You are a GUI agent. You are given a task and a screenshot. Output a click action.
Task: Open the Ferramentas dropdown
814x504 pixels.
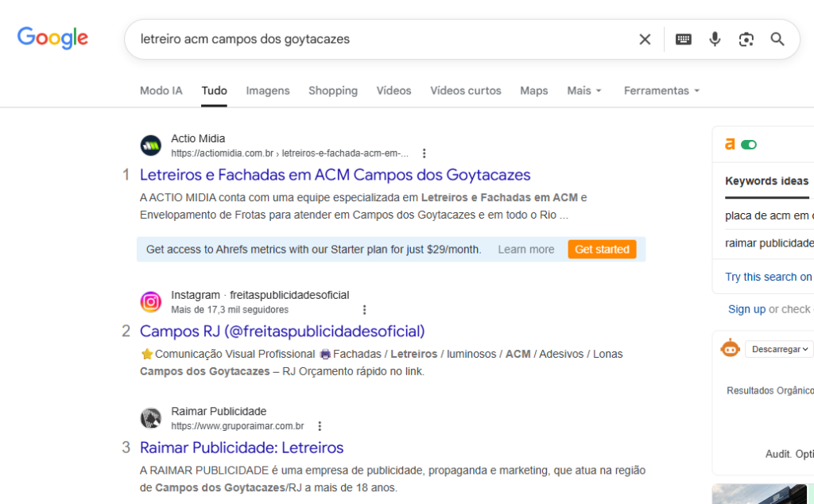pos(661,91)
